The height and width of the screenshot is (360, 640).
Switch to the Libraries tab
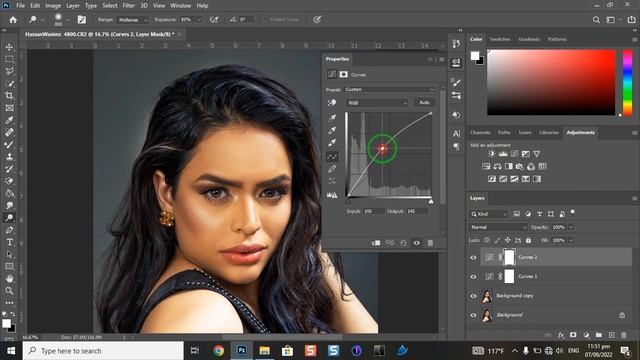pos(549,133)
